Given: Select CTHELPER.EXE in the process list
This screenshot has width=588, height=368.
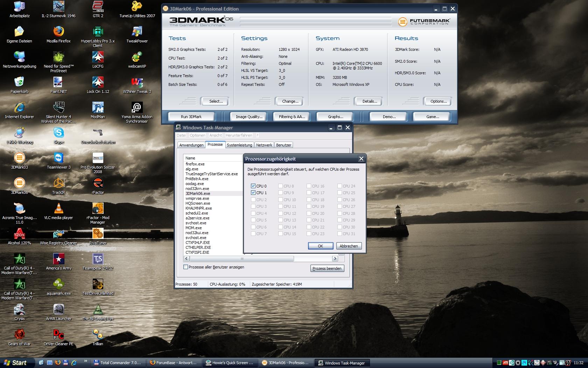Looking at the screenshot, I should [x=198, y=247].
